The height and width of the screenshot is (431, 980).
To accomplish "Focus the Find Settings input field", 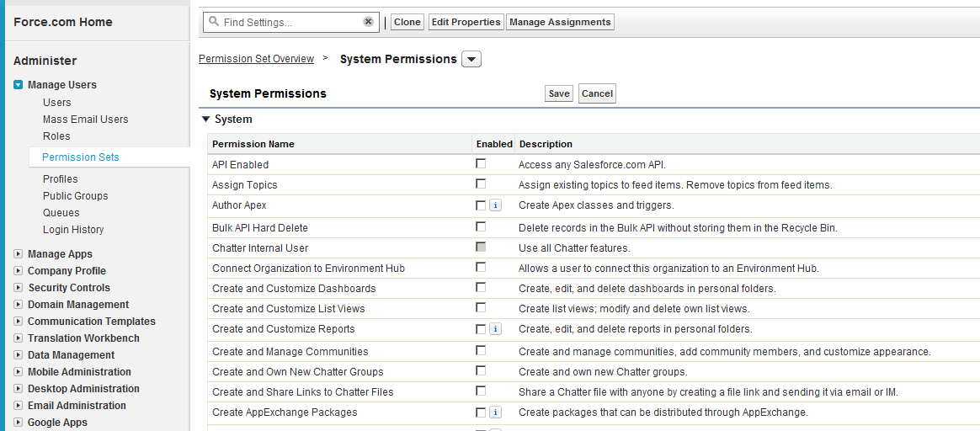I will tap(291, 22).
